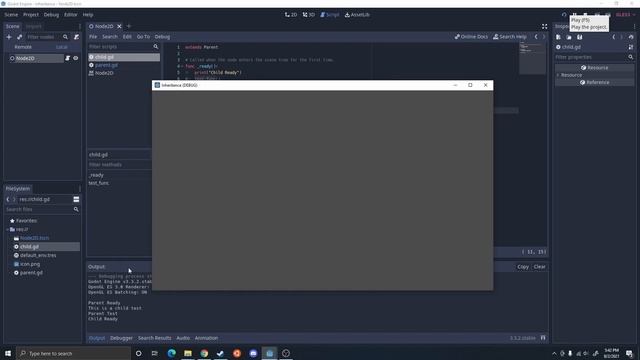Click search icon in Filter nodes field
Image resolution: width=640 pixels, height=360 pixels.
(x=65, y=37)
